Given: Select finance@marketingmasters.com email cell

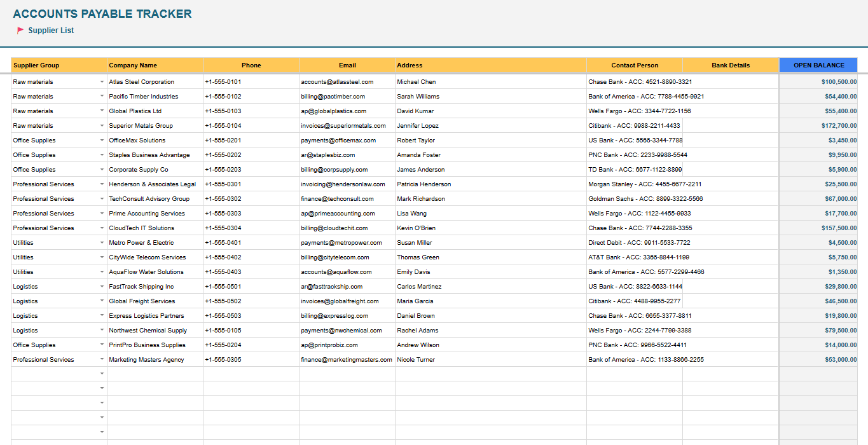Looking at the screenshot, I should pyautogui.click(x=347, y=360).
